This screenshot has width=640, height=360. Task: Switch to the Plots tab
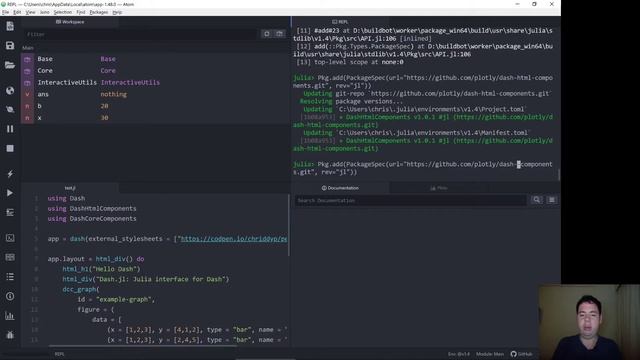(438, 188)
